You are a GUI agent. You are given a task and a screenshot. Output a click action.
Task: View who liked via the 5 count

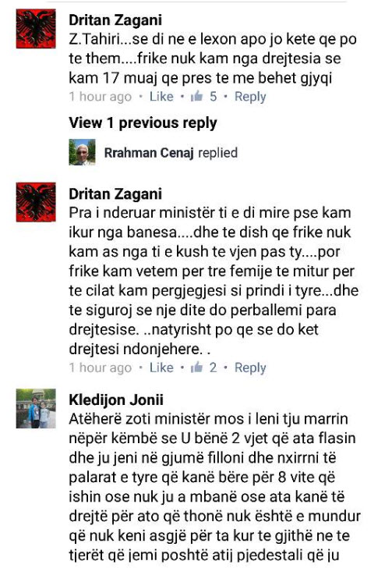(214, 97)
